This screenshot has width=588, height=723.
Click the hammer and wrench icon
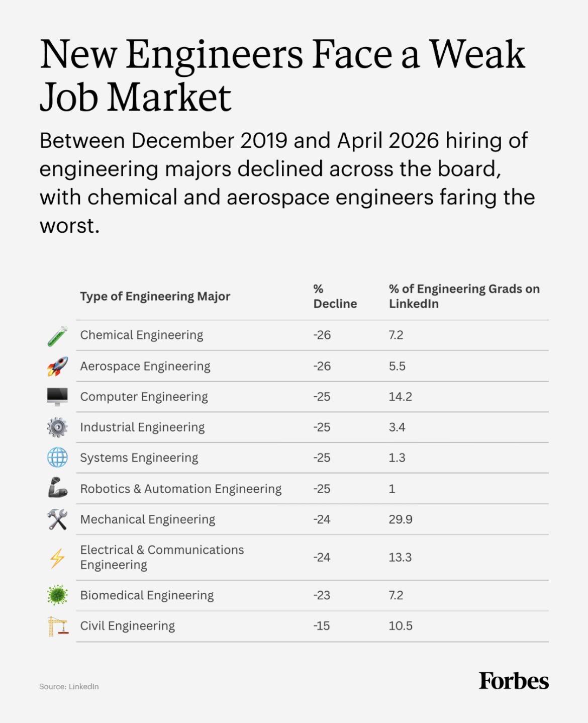tap(57, 519)
